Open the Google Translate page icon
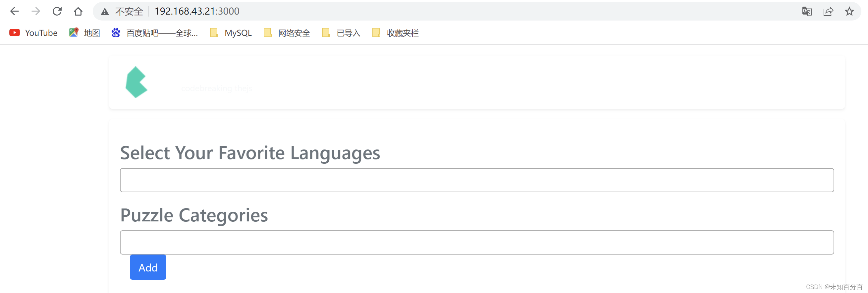The height and width of the screenshot is (293, 868). (x=807, y=12)
